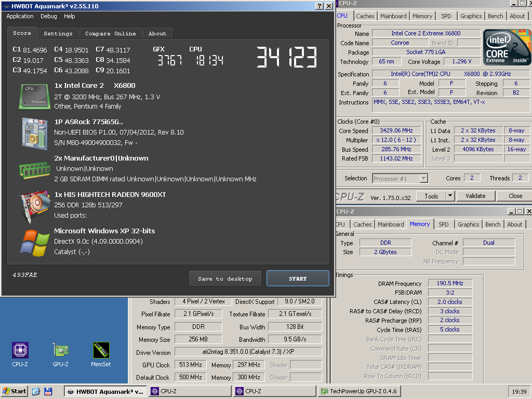Switch to the About tab in Aquamark

(x=157, y=34)
